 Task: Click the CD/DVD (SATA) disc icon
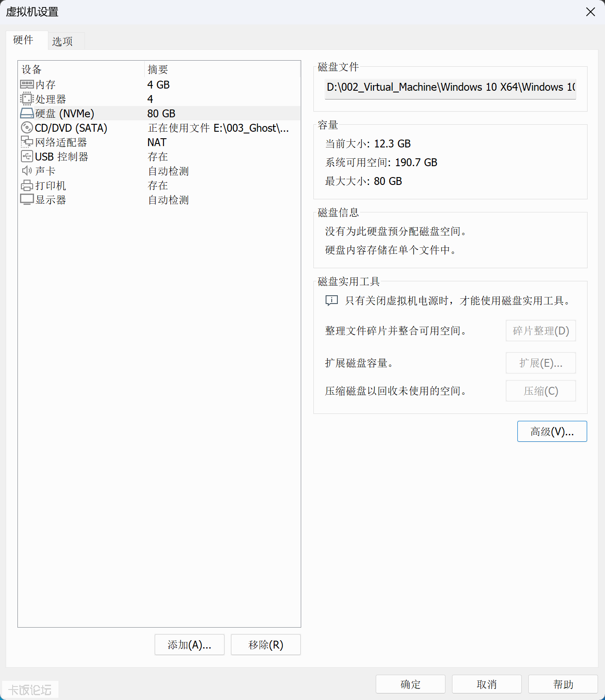[x=27, y=128]
